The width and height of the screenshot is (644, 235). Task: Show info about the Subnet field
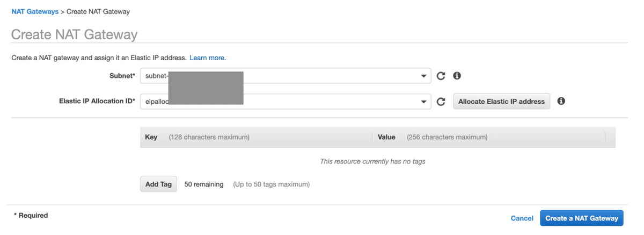pyautogui.click(x=457, y=76)
